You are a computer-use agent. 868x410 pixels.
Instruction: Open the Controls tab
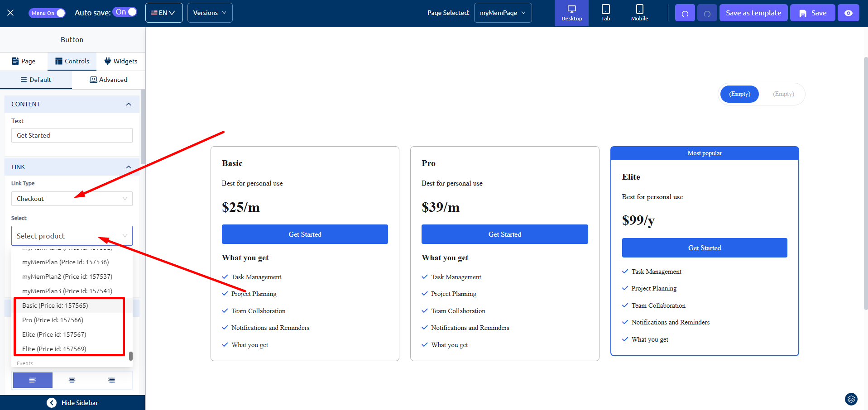72,61
